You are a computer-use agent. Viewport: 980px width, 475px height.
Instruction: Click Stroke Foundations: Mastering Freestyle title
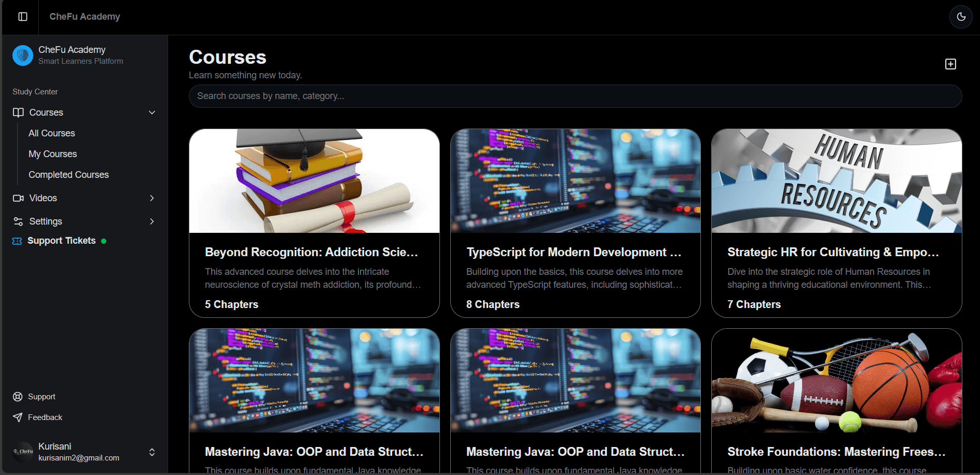click(x=836, y=452)
